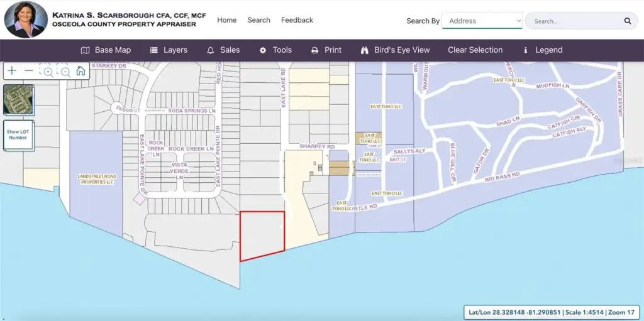Open the Search By Address dropdown
644x321 pixels.
pos(482,21)
